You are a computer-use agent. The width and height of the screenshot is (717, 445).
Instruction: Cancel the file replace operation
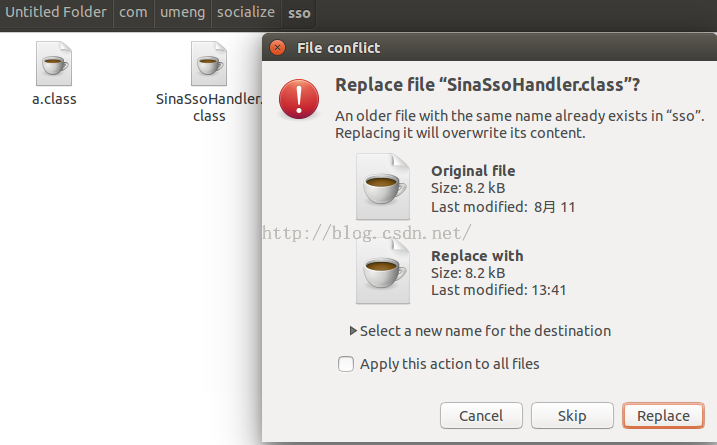pyautogui.click(x=481, y=416)
